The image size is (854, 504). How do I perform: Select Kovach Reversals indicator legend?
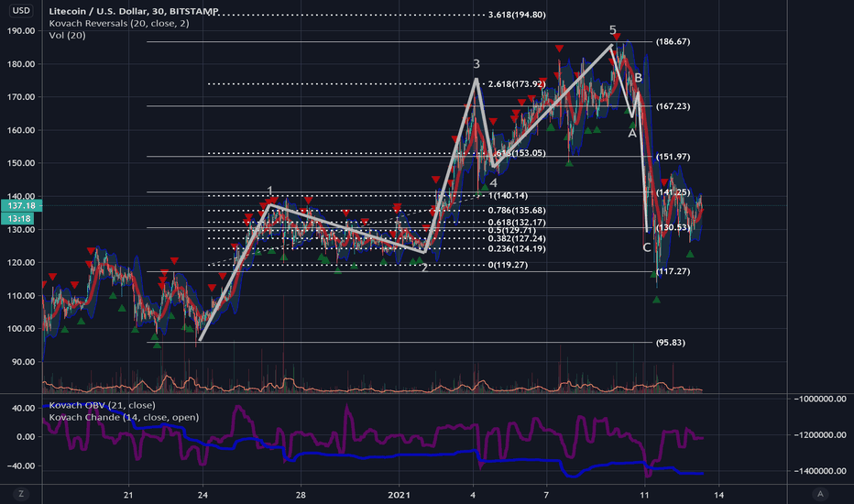click(119, 23)
